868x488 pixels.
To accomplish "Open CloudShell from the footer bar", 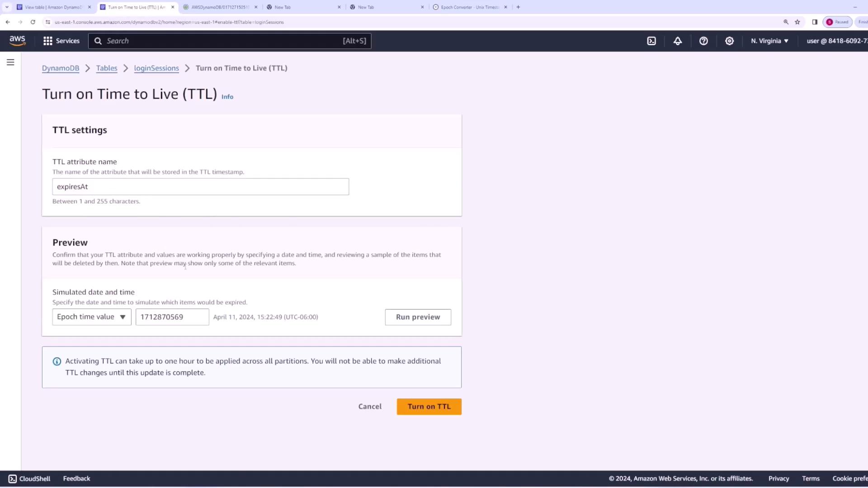I will 29,479.
